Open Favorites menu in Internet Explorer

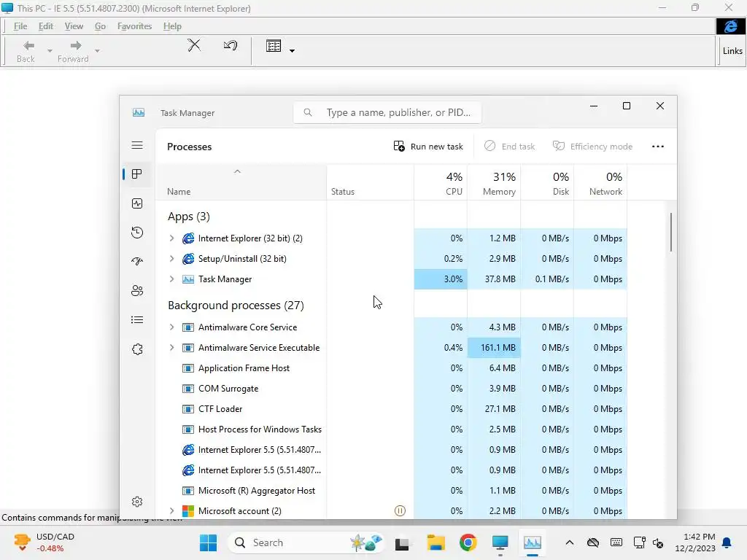(134, 26)
